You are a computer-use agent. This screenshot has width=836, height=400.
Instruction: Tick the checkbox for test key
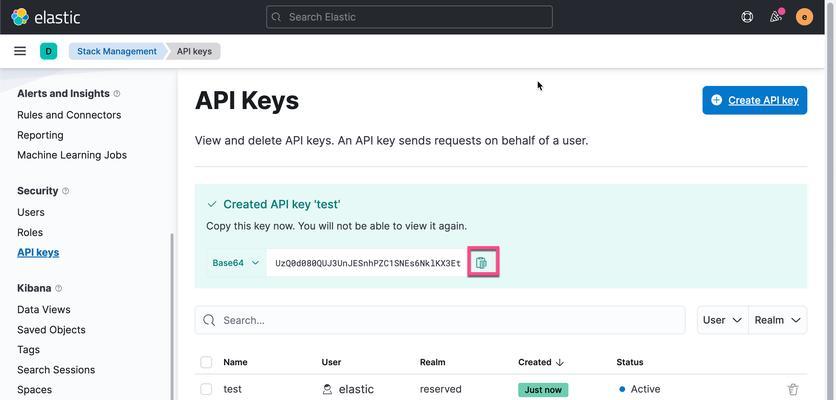(206, 389)
